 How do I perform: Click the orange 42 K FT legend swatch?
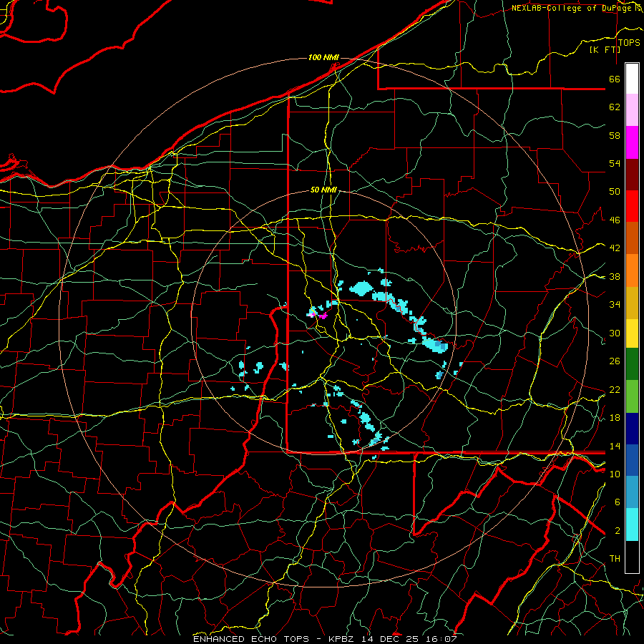click(632, 270)
